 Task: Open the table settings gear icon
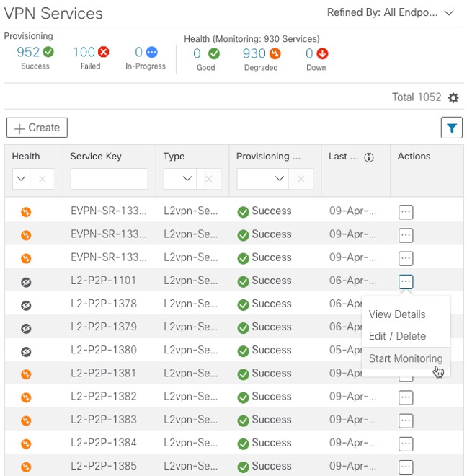pyautogui.click(x=453, y=98)
